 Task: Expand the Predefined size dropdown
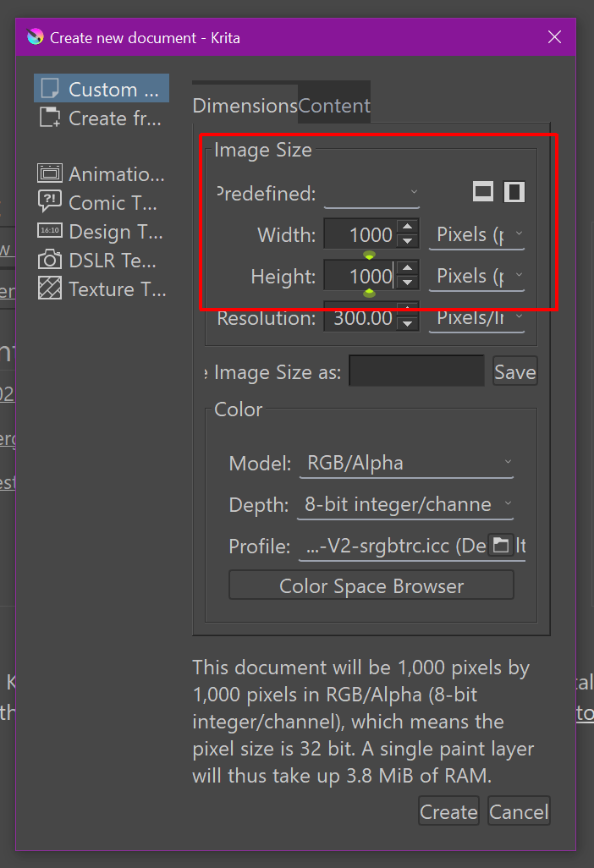(x=371, y=194)
